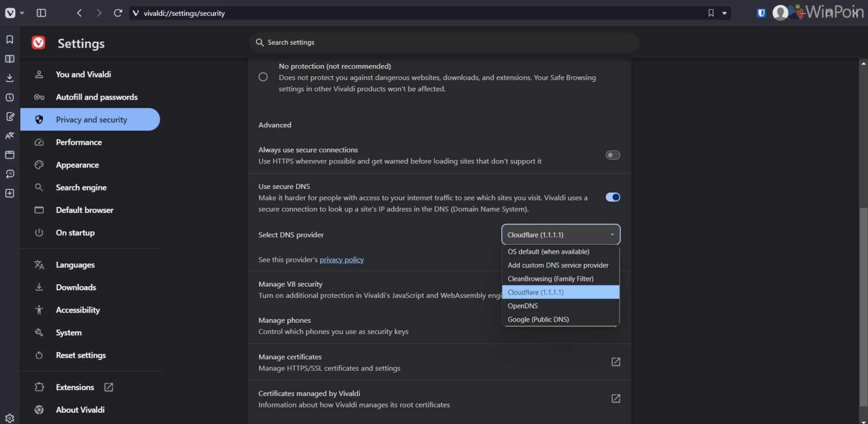Click the Vivaldi logo beside Settings title
The width and height of the screenshot is (868, 424).
coord(38,43)
